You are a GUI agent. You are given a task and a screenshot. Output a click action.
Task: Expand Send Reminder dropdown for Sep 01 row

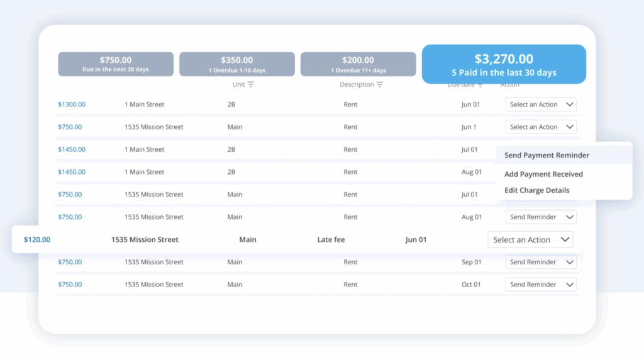pyautogui.click(x=541, y=262)
